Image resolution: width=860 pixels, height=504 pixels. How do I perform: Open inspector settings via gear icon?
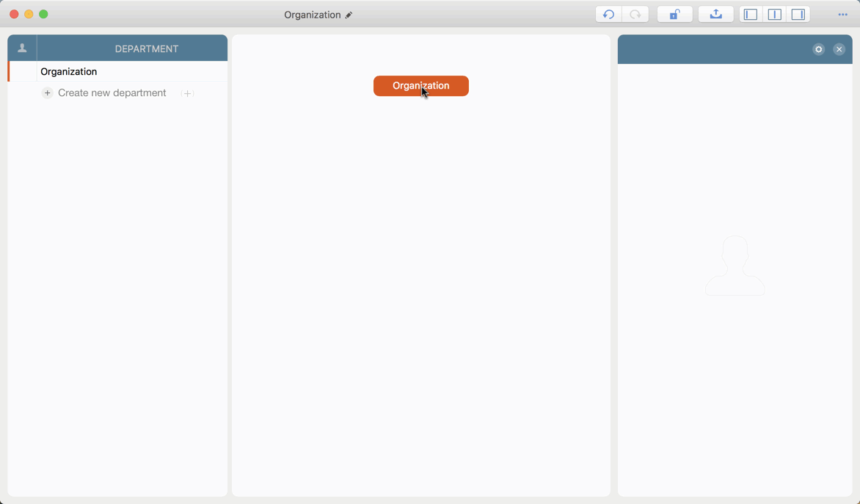(819, 49)
